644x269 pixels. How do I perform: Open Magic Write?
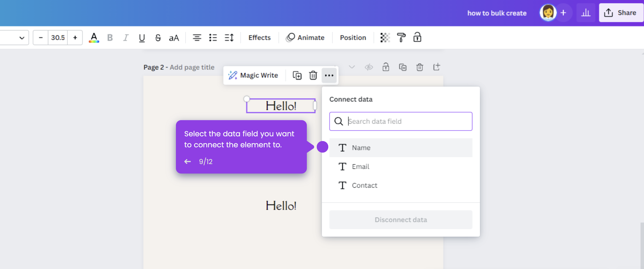point(253,75)
